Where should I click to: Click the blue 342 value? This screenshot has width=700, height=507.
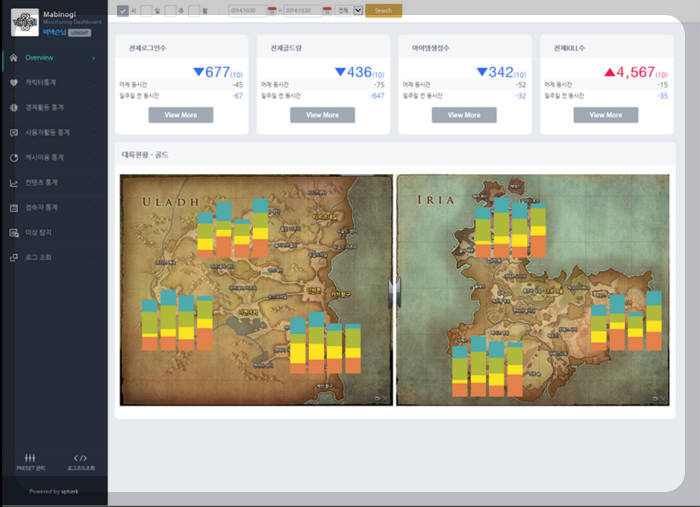(501, 72)
